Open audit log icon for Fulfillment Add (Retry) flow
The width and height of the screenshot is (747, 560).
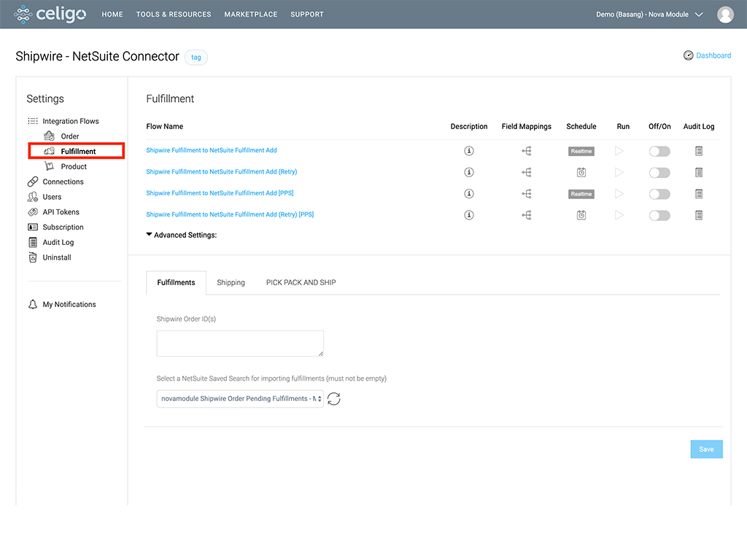pos(699,172)
